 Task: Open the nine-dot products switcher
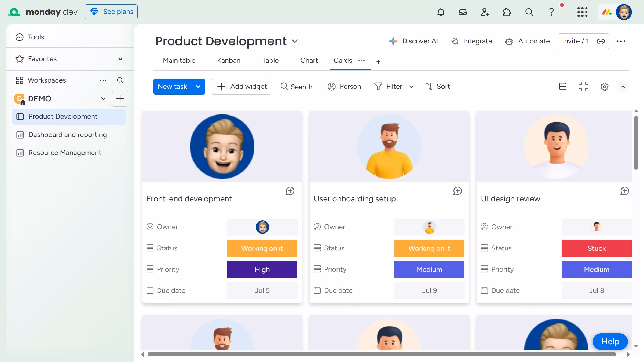(582, 12)
